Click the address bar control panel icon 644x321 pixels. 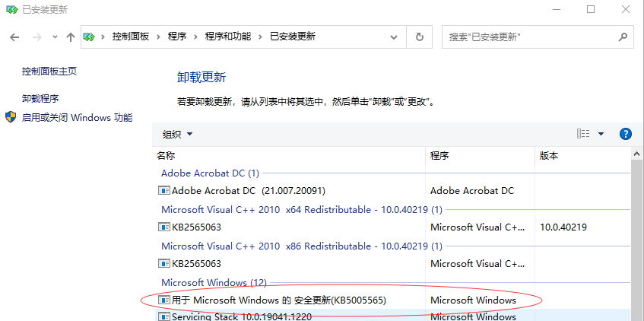click(90, 37)
